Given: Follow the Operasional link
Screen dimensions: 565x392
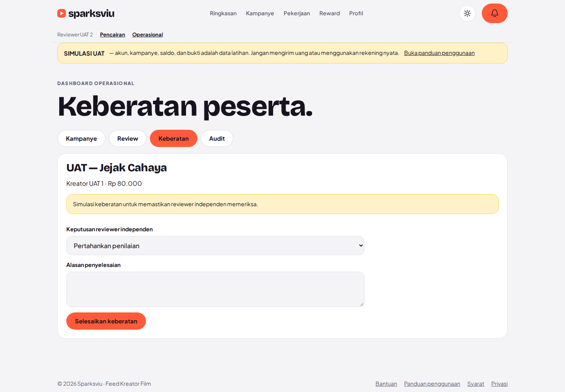Looking at the screenshot, I should click(x=148, y=34).
